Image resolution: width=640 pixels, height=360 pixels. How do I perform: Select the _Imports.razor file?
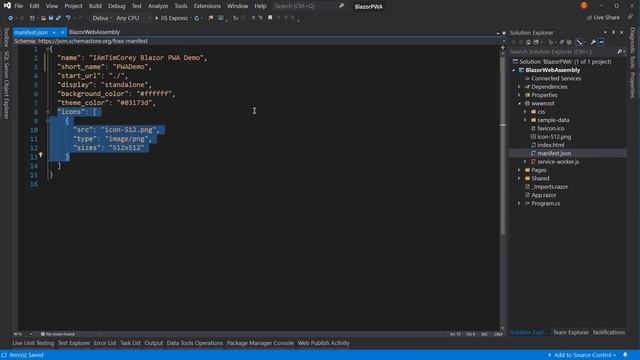(549, 187)
